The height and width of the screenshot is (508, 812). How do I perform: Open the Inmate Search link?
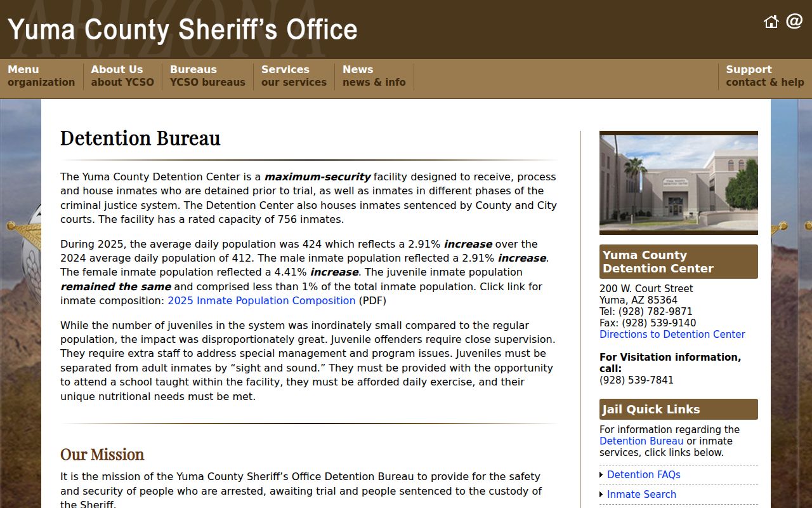point(641,494)
